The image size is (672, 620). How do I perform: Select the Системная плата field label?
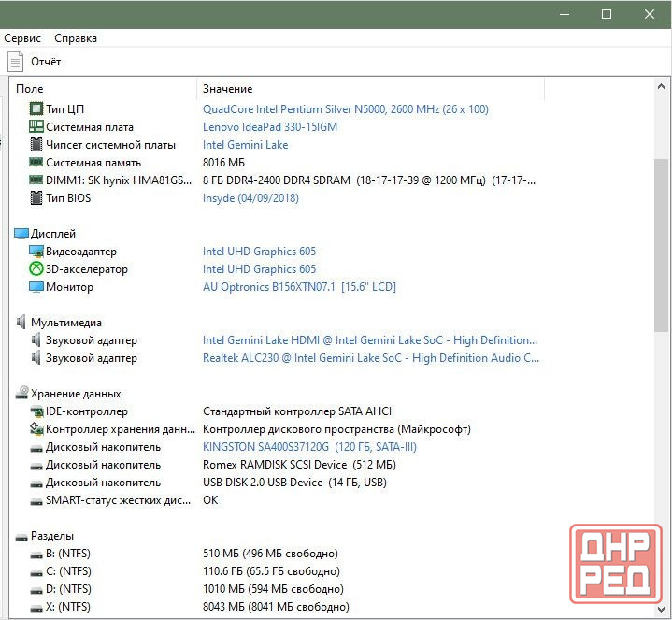90,127
